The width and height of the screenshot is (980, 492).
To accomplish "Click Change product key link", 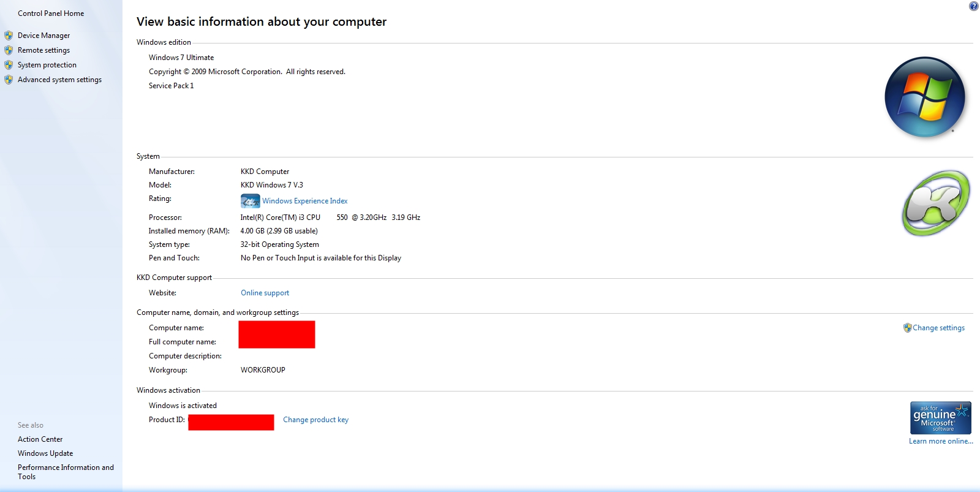I will [x=315, y=420].
